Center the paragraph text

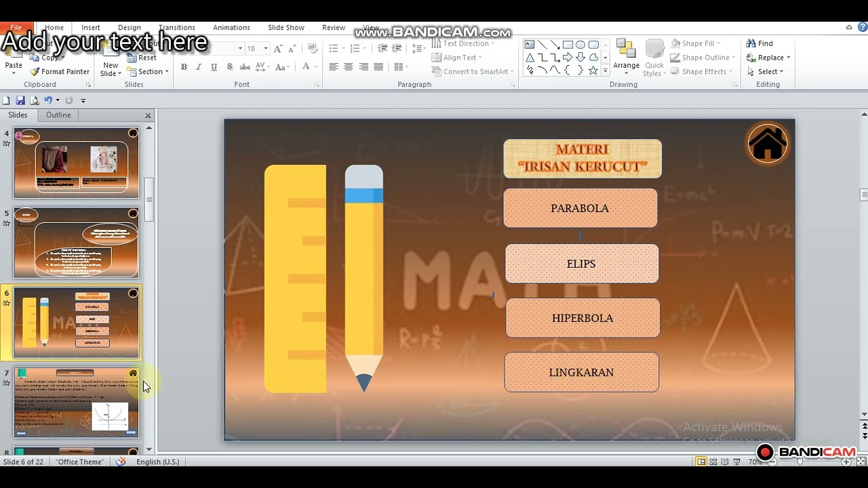349,66
